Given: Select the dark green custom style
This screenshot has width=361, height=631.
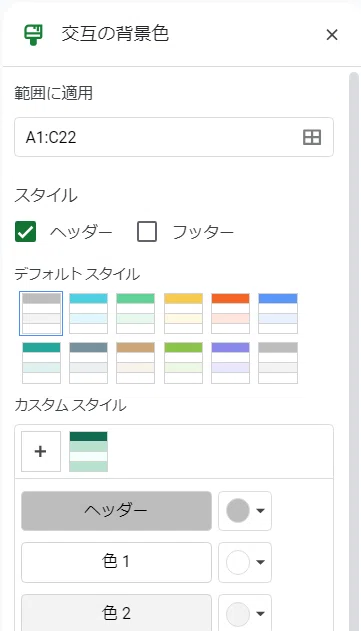Looking at the screenshot, I should 89,452.
